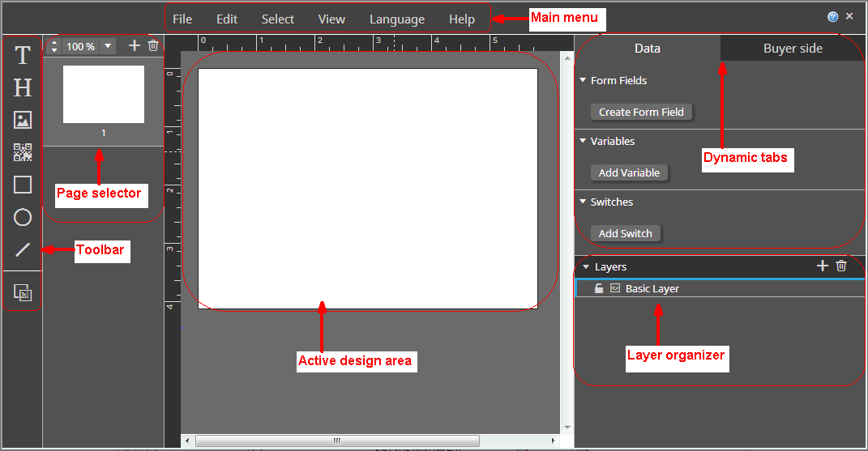Screen dimensions: 868x451
Task: Select the Line tool
Action: [23, 249]
